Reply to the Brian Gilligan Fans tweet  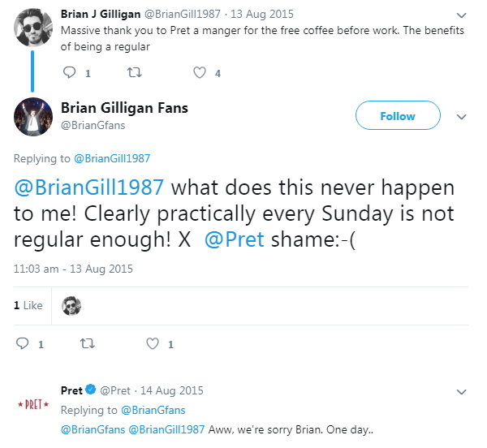24,344
